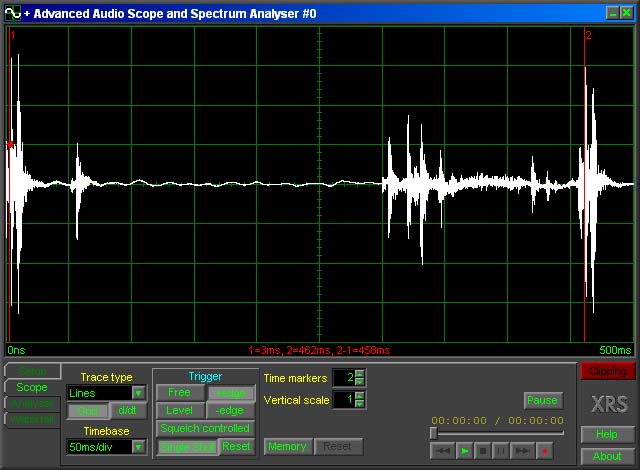Start playback with the green play button

pyautogui.click(x=464, y=451)
